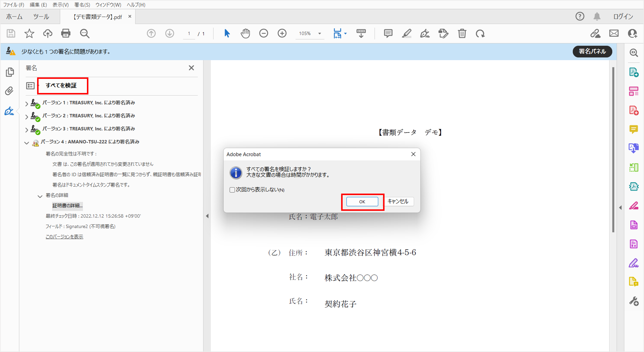Click the highlighter pen tool
Screen dimensions: 644x352
coord(406,33)
